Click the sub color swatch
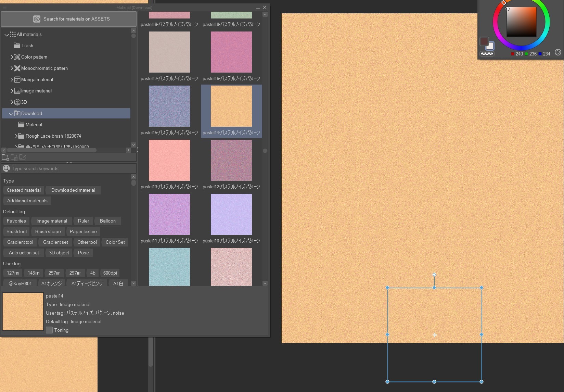 (x=491, y=47)
